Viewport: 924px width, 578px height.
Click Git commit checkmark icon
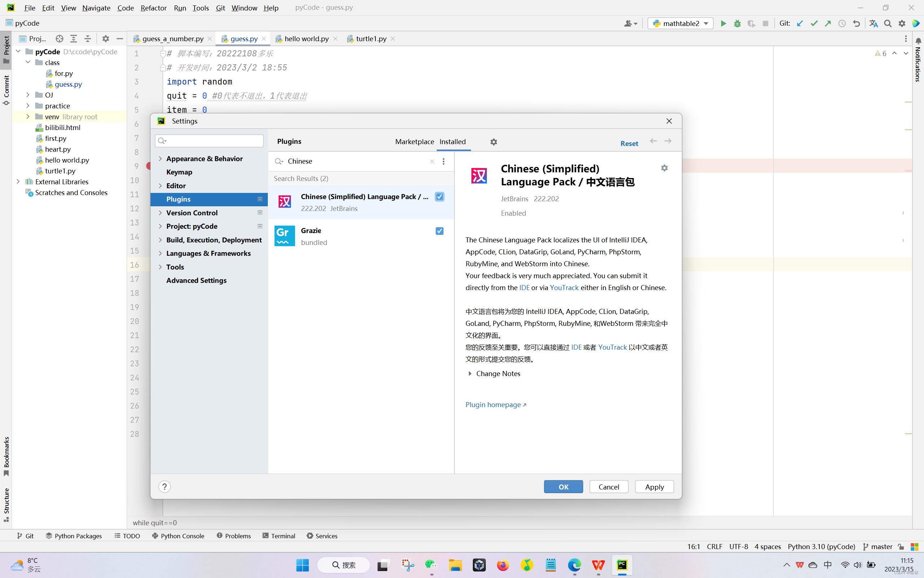(814, 23)
